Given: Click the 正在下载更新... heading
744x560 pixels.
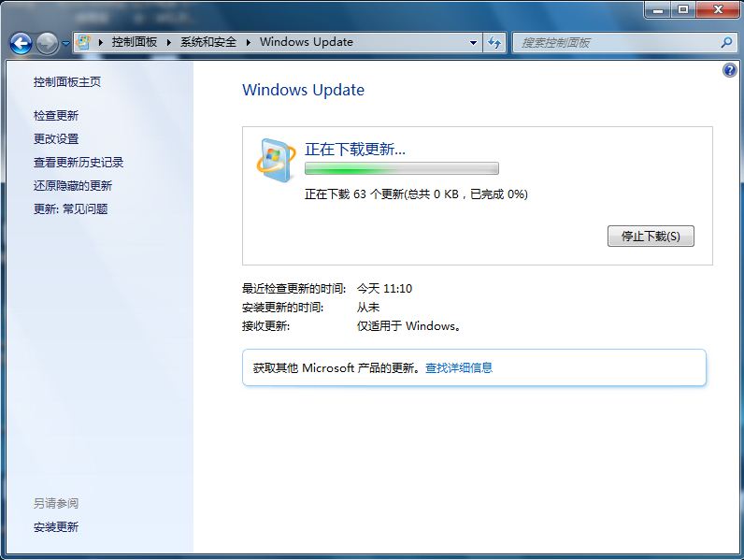Looking at the screenshot, I should click(x=354, y=149).
